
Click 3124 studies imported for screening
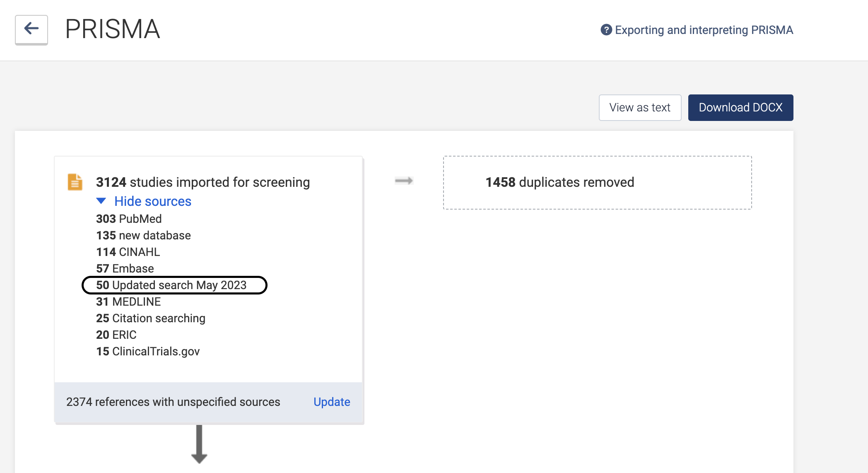[x=203, y=182]
